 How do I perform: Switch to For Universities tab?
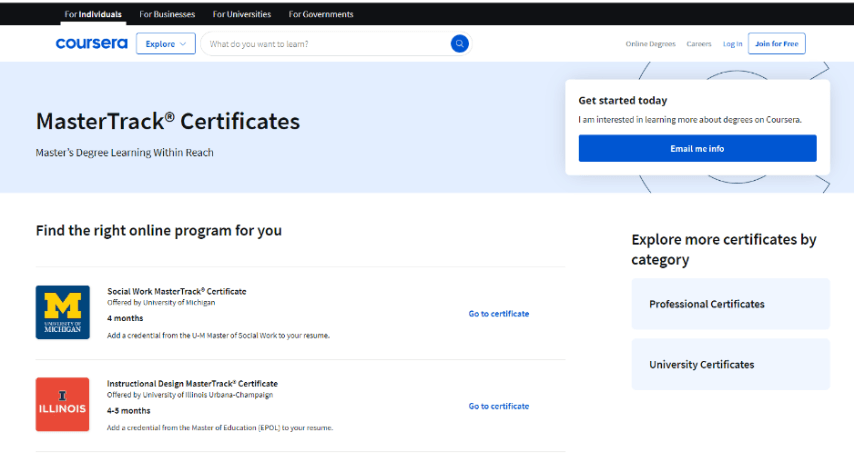[242, 14]
